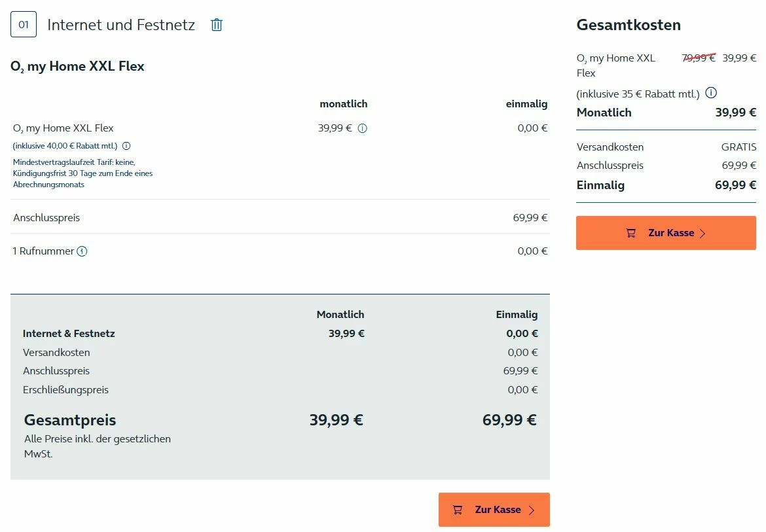Click the Internet und Festnetz section heading
This screenshot has width=766, height=532.
(x=121, y=25)
